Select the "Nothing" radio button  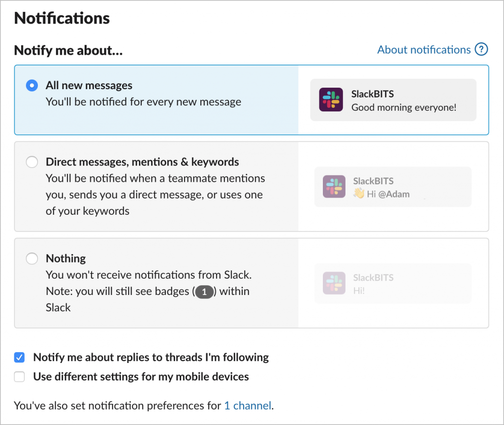(x=31, y=259)
